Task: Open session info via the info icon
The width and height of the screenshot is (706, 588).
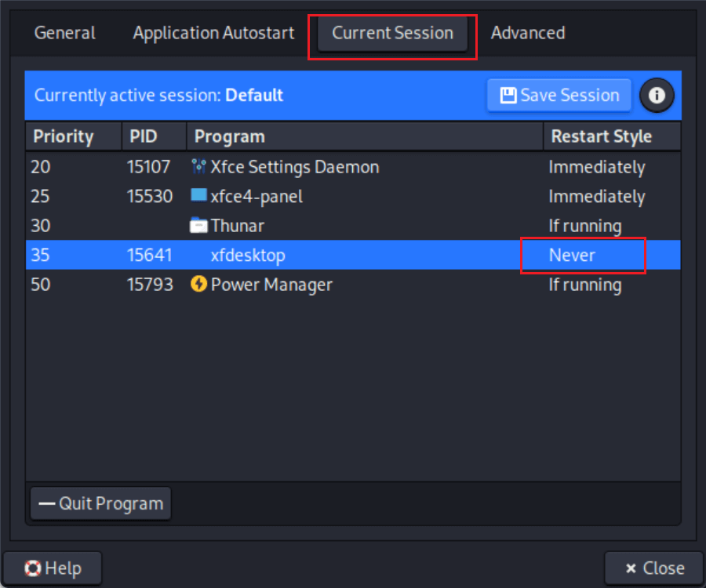Action: (657, 96)
